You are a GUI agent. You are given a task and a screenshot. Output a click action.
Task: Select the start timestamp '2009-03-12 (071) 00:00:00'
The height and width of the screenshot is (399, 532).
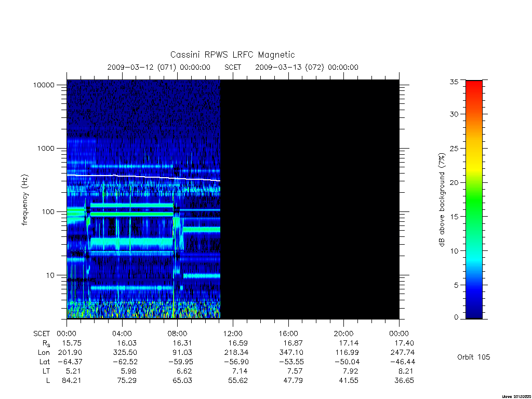pyautogui.click(x=159, y=67)
